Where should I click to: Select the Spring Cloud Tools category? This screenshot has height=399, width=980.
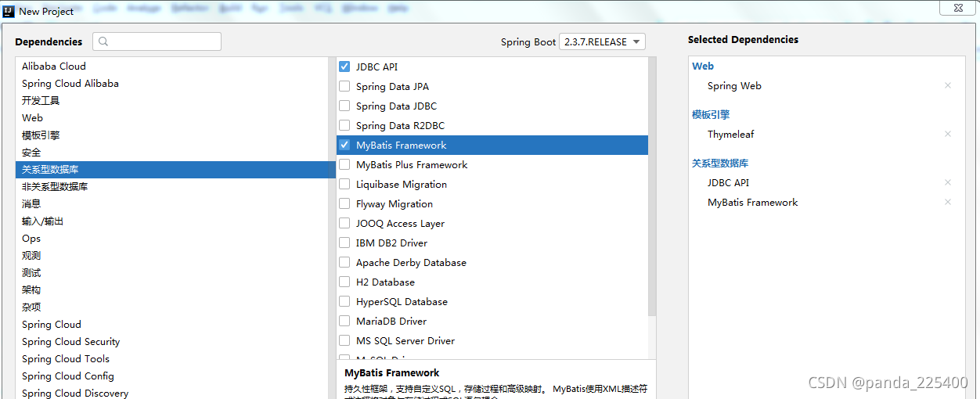pyautogui.click(x=175, y=359)
